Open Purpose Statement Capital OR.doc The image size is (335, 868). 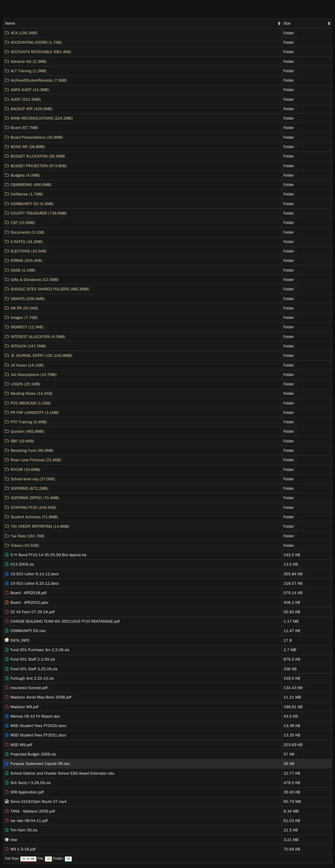(x=40, y=764)
